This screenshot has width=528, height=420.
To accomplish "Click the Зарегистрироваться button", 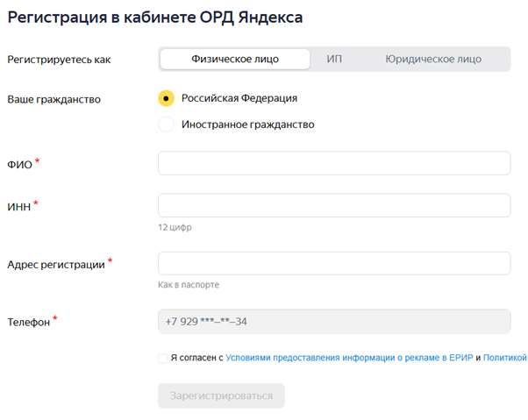I will pyautogui.click(x=221, y=395).
